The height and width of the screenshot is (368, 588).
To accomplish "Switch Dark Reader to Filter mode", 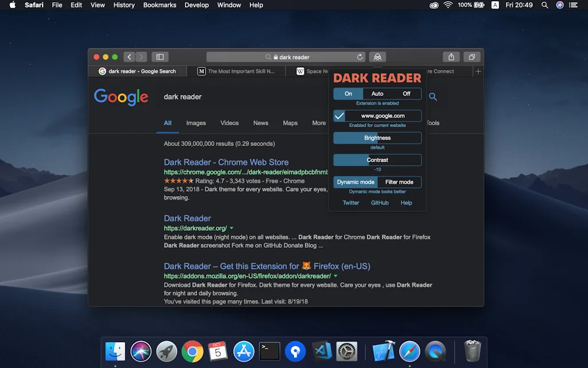I will (400, 182).
